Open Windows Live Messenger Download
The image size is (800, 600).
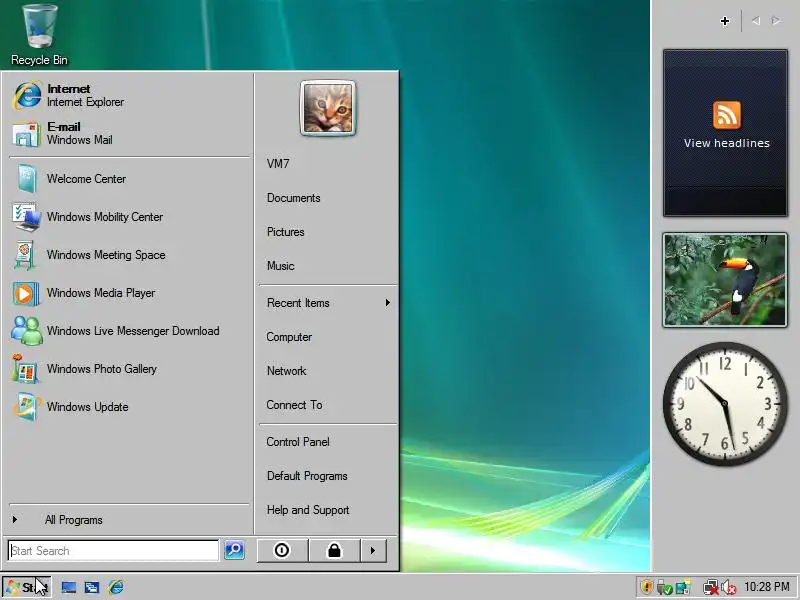click(130, 331)
